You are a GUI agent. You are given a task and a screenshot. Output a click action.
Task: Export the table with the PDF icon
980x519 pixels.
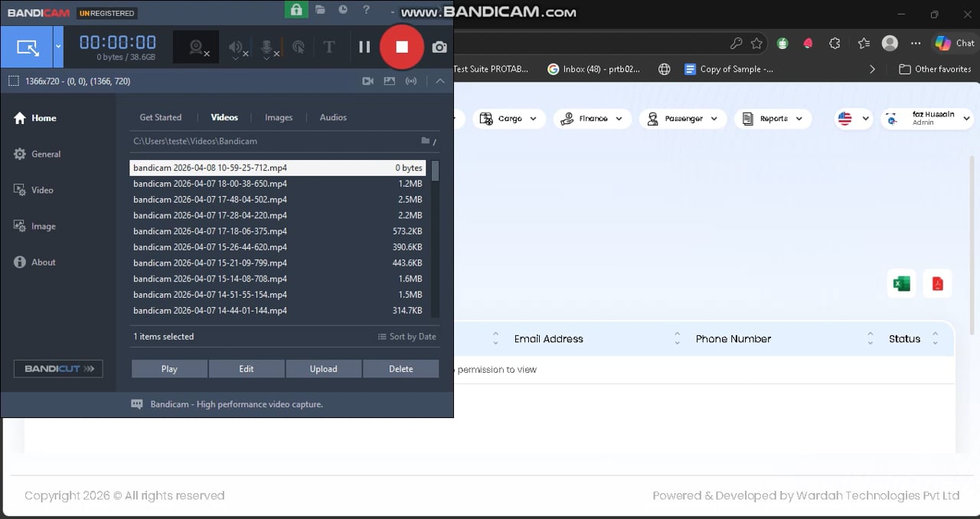(937, 284)
